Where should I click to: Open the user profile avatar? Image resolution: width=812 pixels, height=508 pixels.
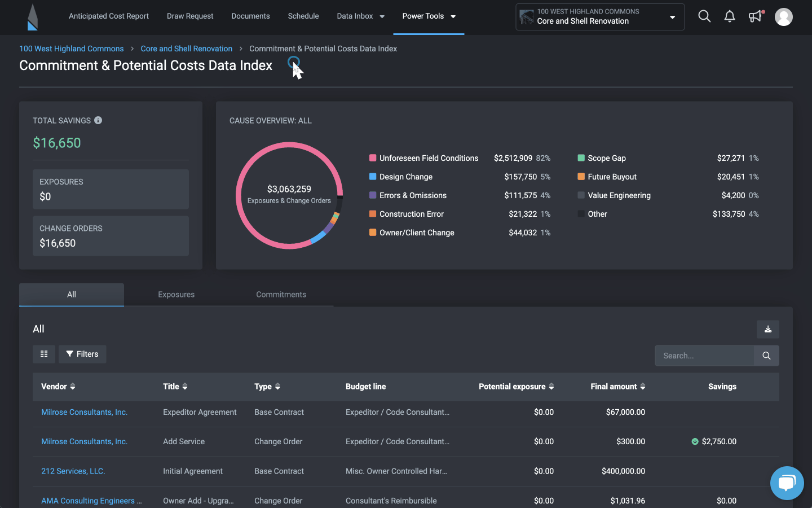pyautogui.click(x=783, y=17)
